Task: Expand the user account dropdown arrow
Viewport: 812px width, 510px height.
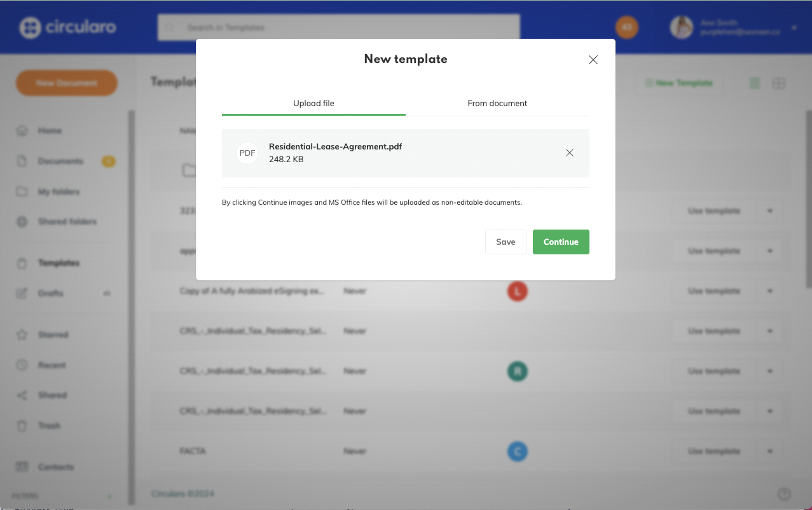Action: click(794, 28)
